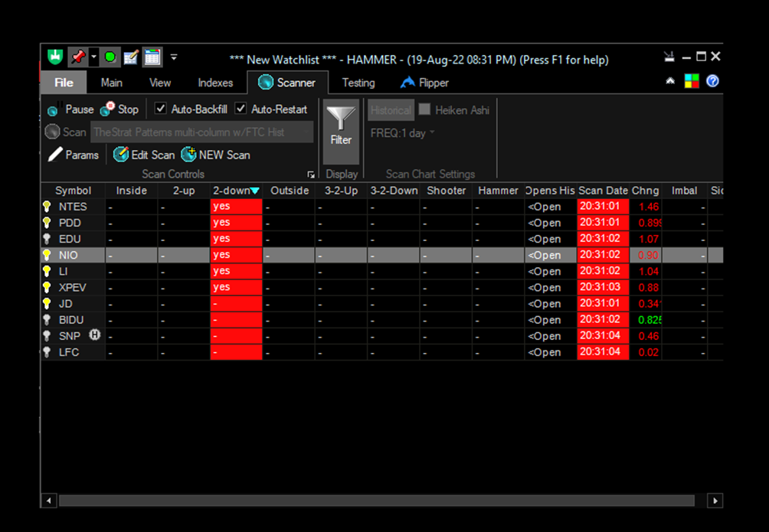Select the NTES symbol row

click(381, 207)
